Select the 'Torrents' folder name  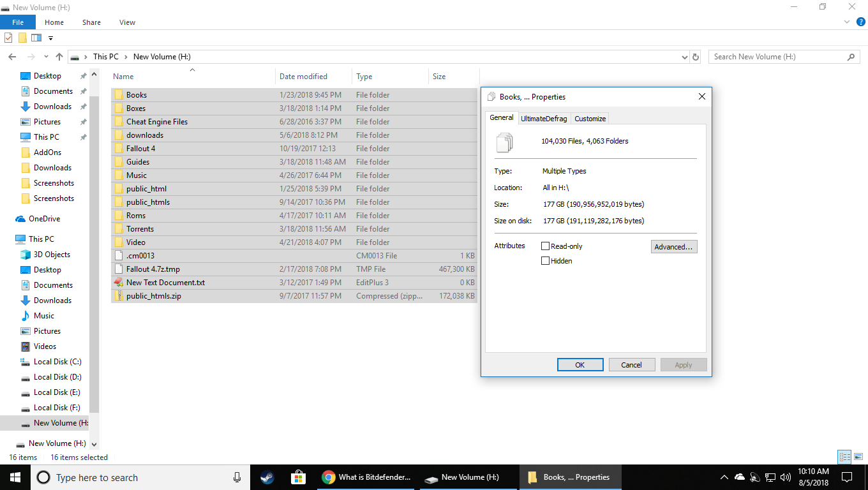(x=140, y=229)
